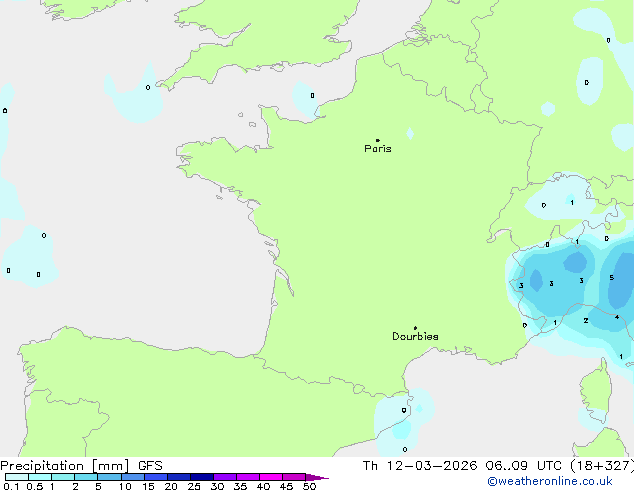Screen dimensions: 634x490
Task: Click the '(18+327)' forecast run text
Action: pyautogui.click(x=602, y=466)
